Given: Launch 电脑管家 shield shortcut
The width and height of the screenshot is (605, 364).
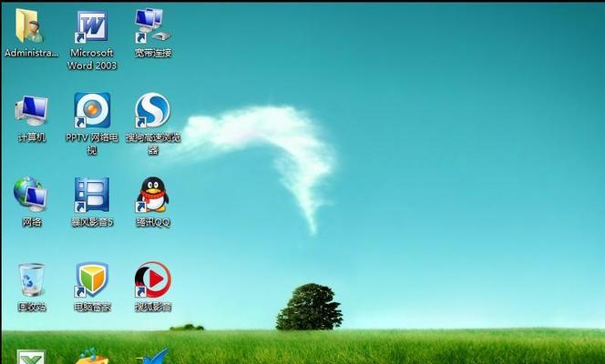Looking at the screenshot, I should pyautogui.click(x=92, y=279).
